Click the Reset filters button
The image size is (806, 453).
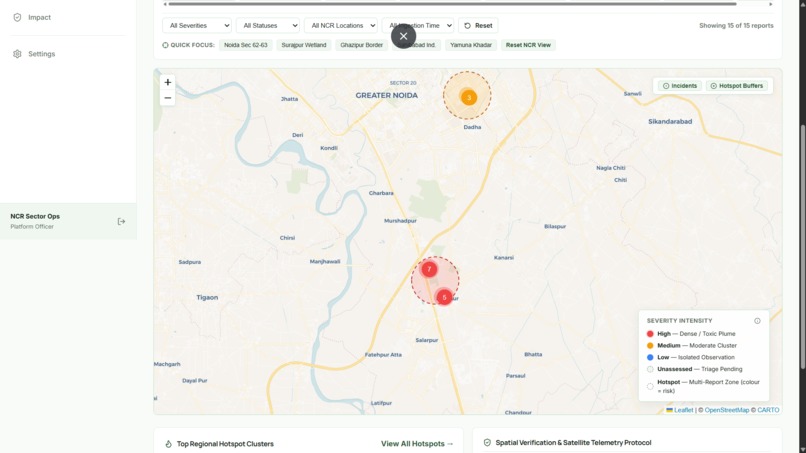coord(478,26)
